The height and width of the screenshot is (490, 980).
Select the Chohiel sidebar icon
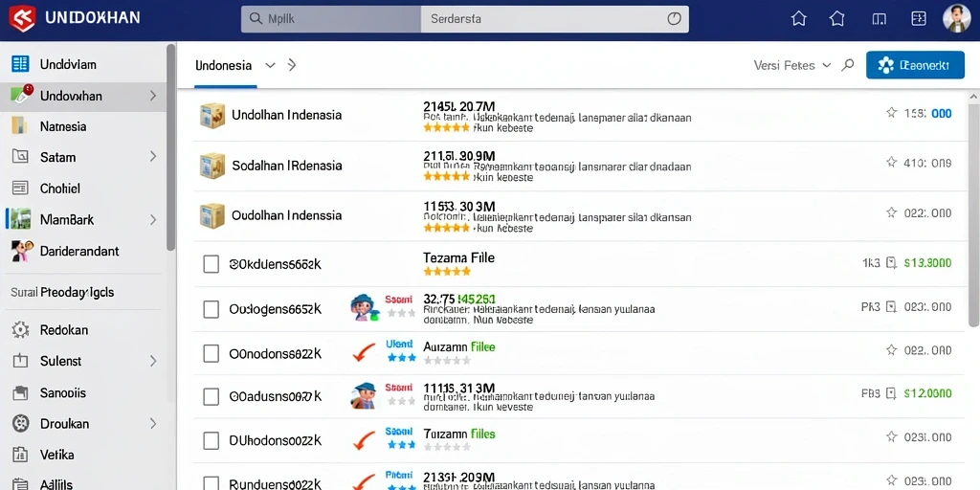21,189
